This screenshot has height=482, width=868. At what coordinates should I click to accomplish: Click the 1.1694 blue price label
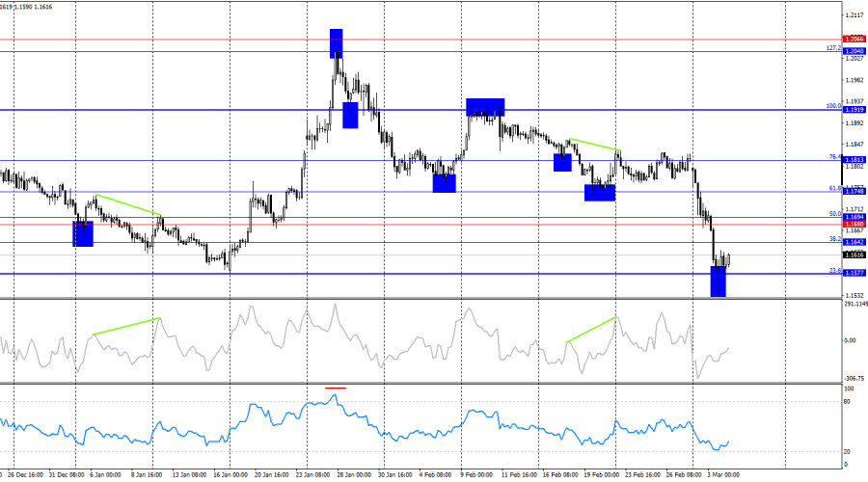pos(854,218)
